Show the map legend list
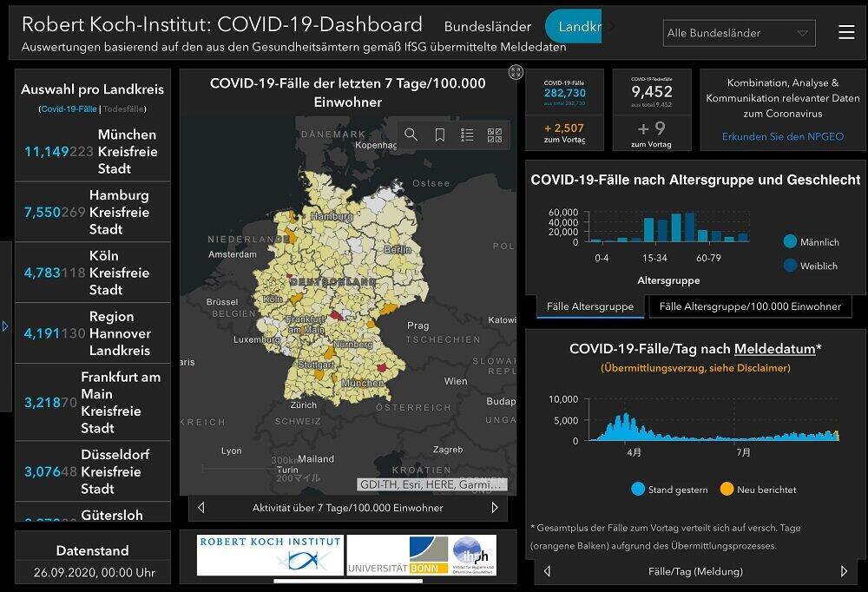 pos(467,135)
